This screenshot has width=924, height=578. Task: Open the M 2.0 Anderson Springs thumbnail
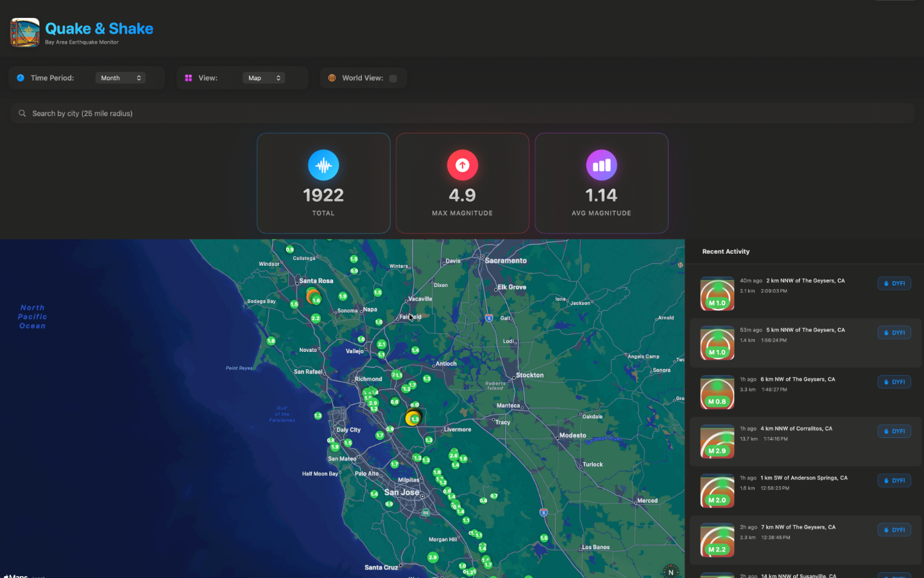point(717,491)
